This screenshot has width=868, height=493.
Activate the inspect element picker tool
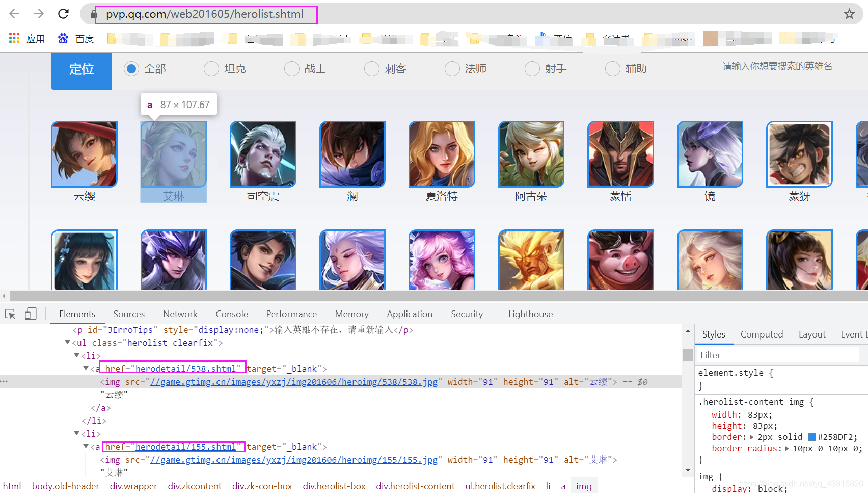[x=10, y=314]
